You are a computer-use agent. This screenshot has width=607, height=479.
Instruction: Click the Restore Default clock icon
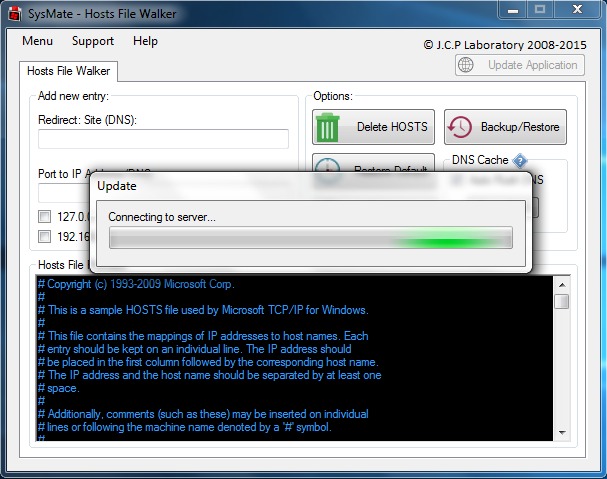tap(328, 166)
